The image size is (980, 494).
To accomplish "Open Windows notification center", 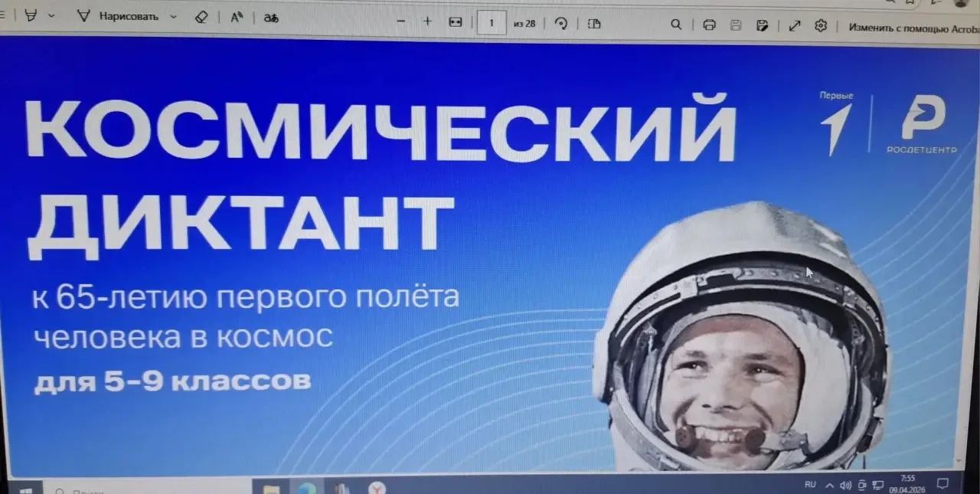I will (x=943, y=483).
